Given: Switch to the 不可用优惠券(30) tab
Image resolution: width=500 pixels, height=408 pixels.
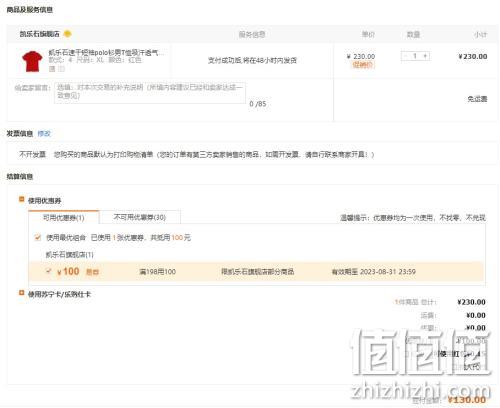Looking at the screenshot, I should pos(140,217).
